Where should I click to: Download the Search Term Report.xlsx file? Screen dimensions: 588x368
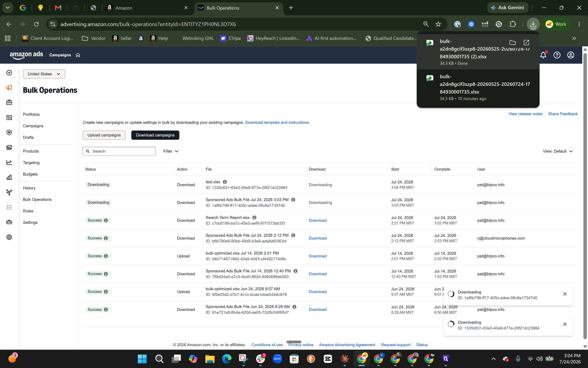318,220
